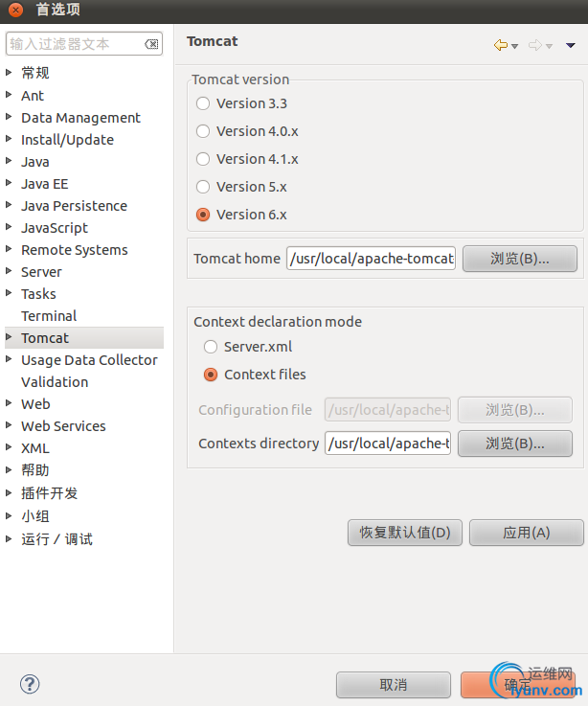The width and height of the screenshot is (588, 706).
Task: Choose Server.xml context declaration mode
Action: click(x=211, y=347)
